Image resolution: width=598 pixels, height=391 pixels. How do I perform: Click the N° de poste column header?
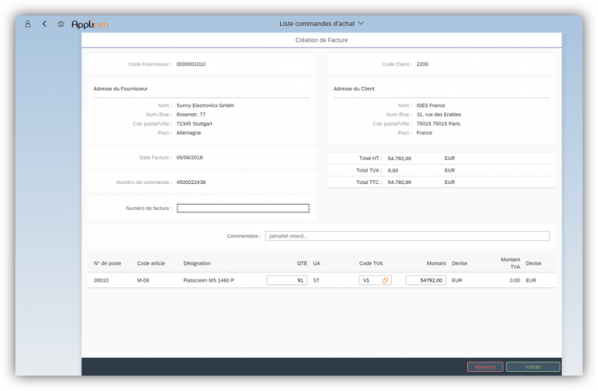point(108,263)
